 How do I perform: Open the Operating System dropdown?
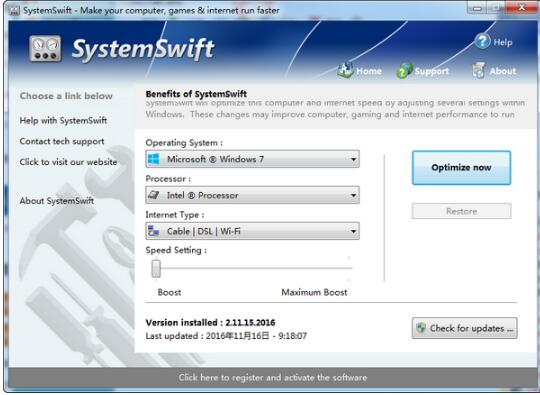point(252,159)
